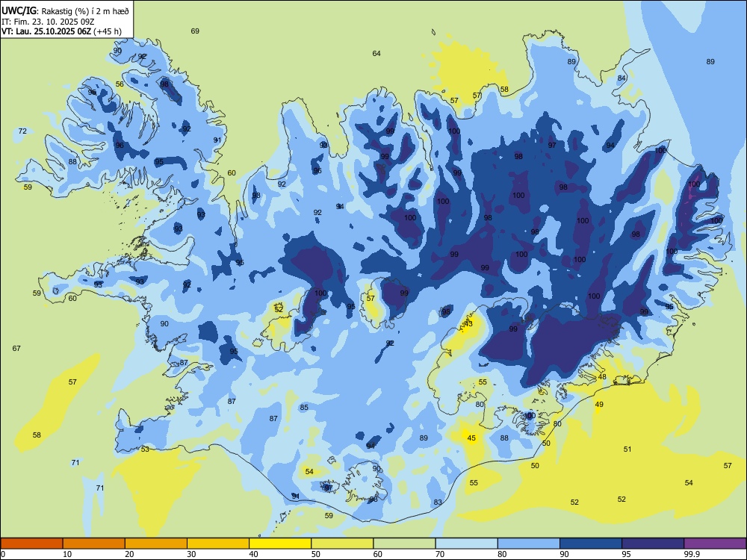Click the 20–30 light orange legend swatch
Viewport: 747px width, 560px height.
tap(156, 544)
